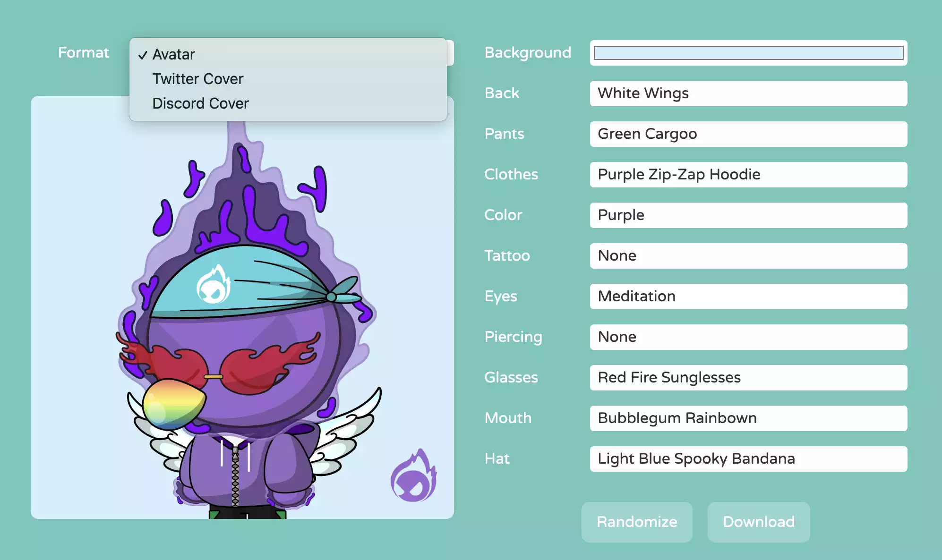Click the Mouth field showing Bubblegum Rainbown
This screenshot has height=560, width=942.
click(747, 418)
